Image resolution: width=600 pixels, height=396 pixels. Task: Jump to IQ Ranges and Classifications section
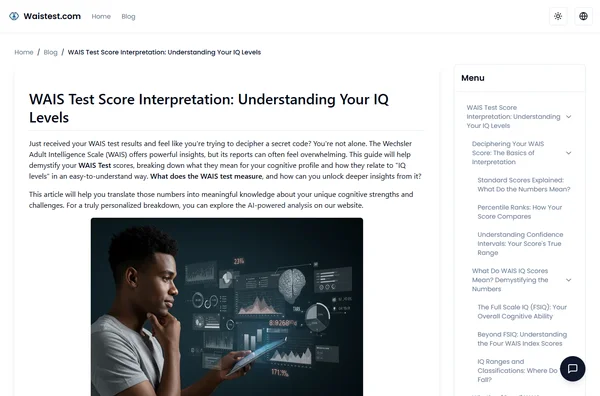tap(517, 371)
